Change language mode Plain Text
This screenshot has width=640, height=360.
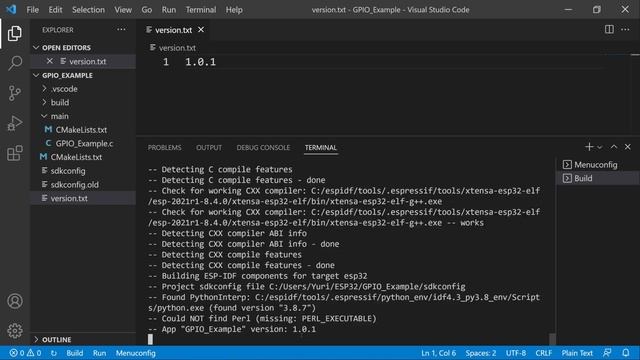click(x=577, y=353)
